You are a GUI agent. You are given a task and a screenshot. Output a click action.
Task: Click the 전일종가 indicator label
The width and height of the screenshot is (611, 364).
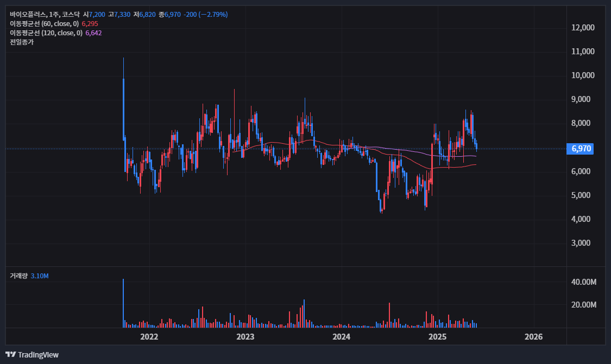click(x=22, y=42)
